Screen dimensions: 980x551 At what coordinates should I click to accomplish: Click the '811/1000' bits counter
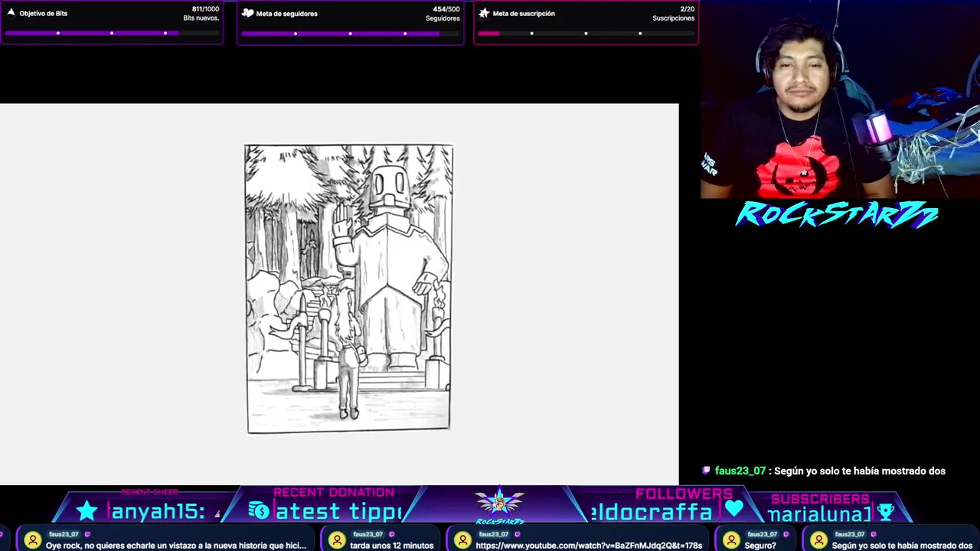pos(205,9)
